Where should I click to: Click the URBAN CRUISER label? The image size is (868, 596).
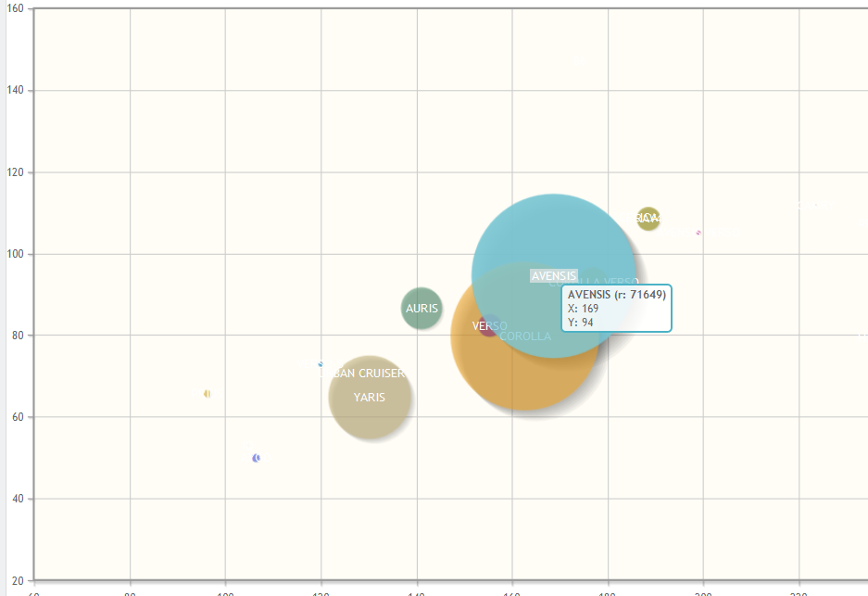pos(363,374)
